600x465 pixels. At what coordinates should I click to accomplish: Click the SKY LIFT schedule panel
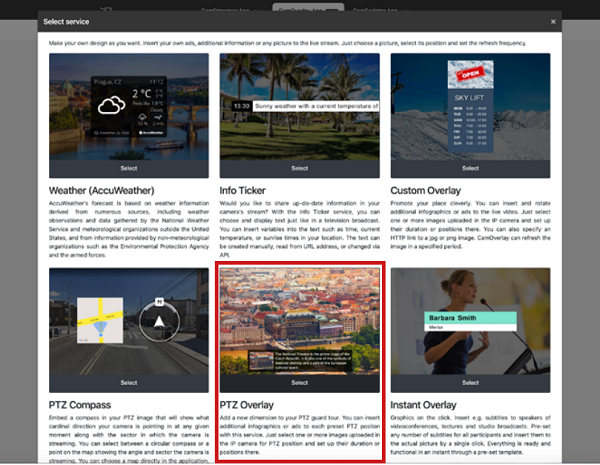pyautogui.click(x=470, y=122)
